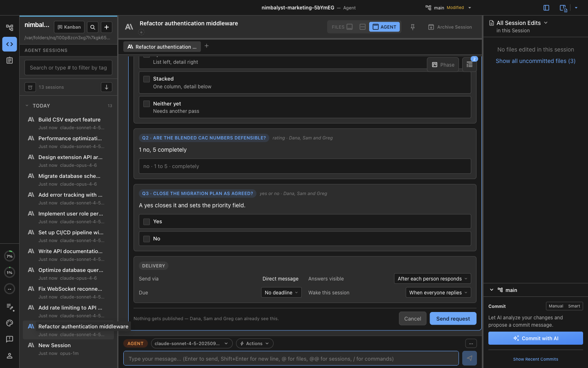
Task: Click the Phase button
Action: click(443, 65)
